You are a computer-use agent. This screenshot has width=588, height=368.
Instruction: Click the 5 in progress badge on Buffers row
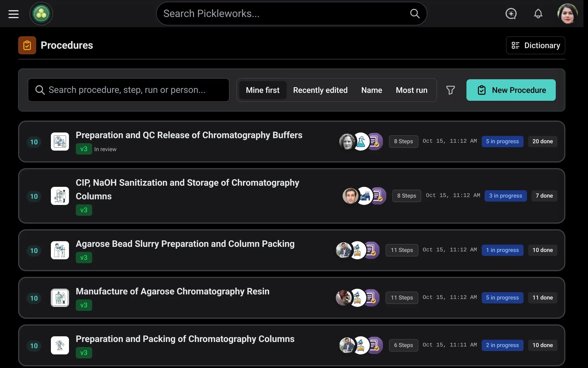tap(502, 142)
